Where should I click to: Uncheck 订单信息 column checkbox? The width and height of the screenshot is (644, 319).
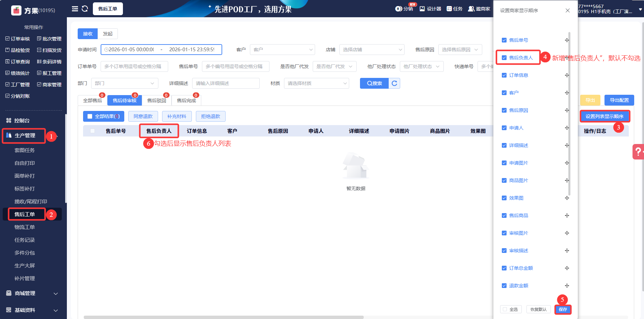(x=504, y=75)
